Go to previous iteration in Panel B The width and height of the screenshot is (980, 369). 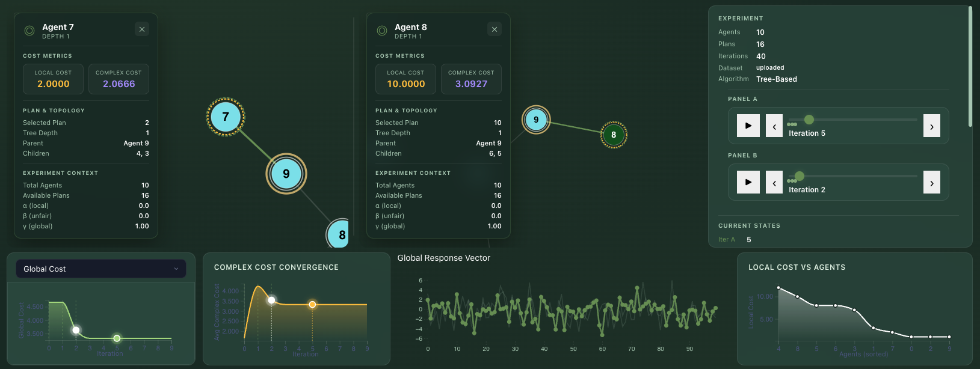774,182
